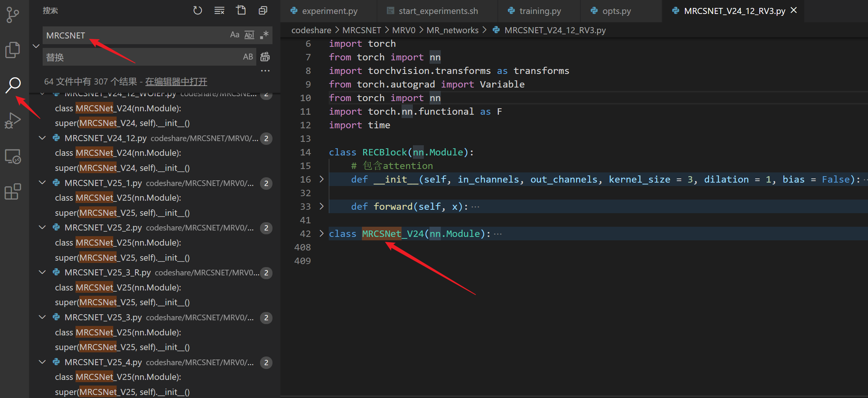Viewport: 868px width, 398px height.
Task: Toggle Preserve Case in replace field
Action: (248, 57)
